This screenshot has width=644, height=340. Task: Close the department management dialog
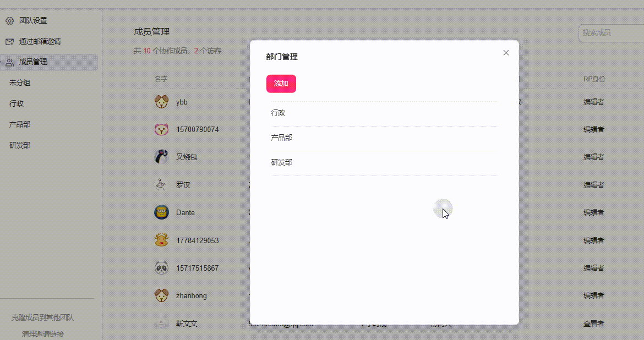pos(506,53)
